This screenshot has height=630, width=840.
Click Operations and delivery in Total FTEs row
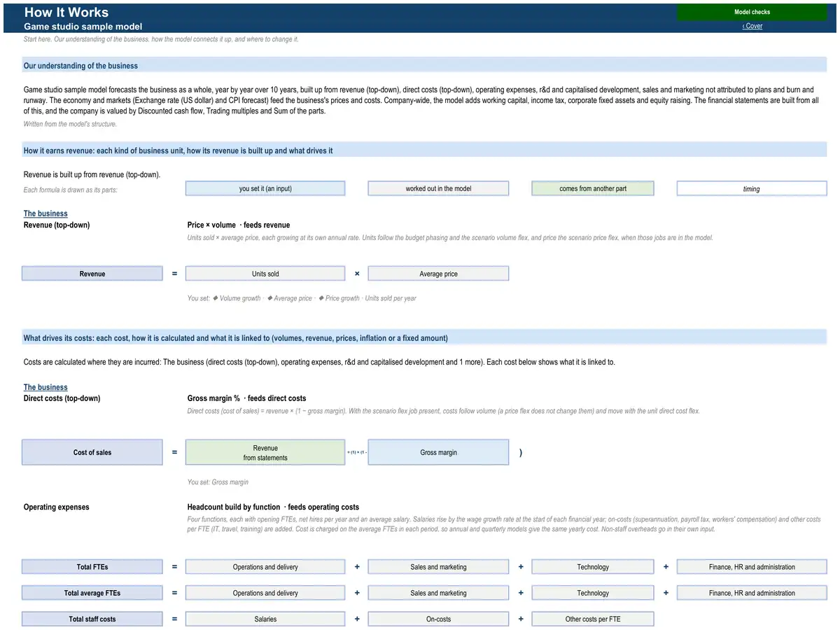coord(265,567)
